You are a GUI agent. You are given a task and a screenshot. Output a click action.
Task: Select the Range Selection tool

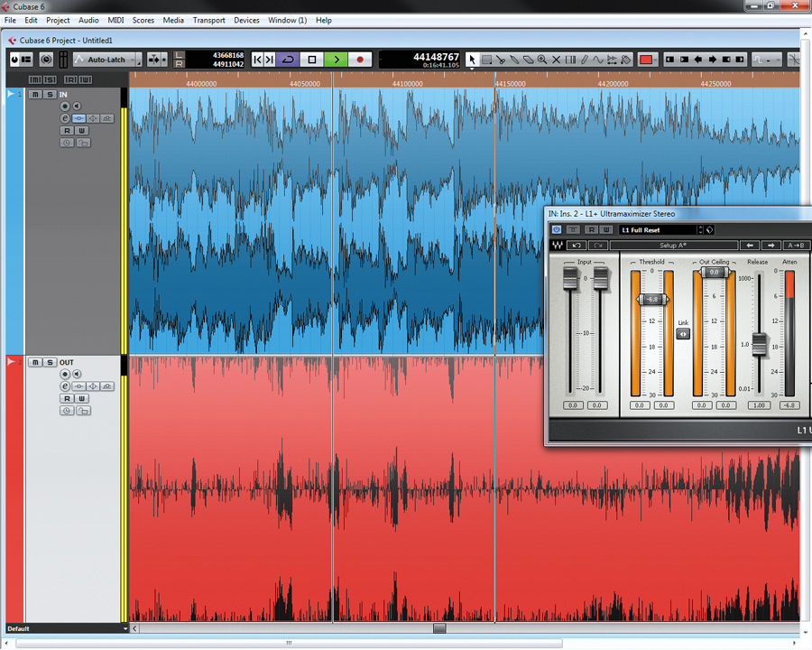(x=487, y=60)
